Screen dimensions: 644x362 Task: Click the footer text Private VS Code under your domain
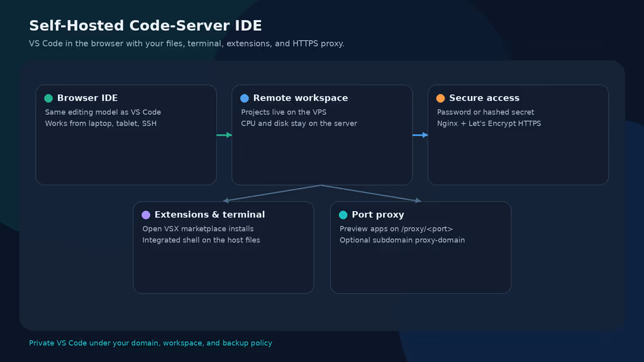[150, 343]
